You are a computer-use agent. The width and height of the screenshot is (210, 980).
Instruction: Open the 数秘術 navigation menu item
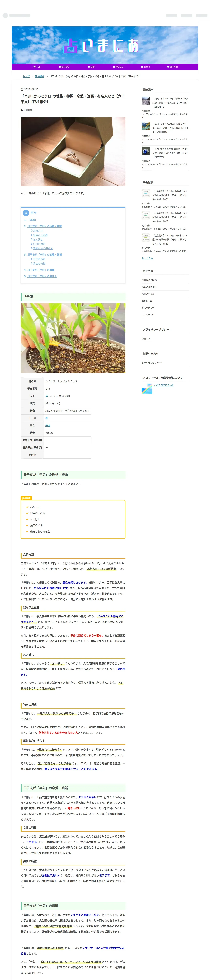click(145, 67)
